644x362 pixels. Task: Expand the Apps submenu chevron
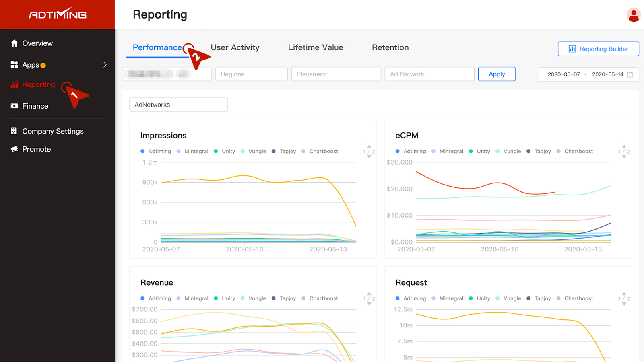[x=105, y=65]
